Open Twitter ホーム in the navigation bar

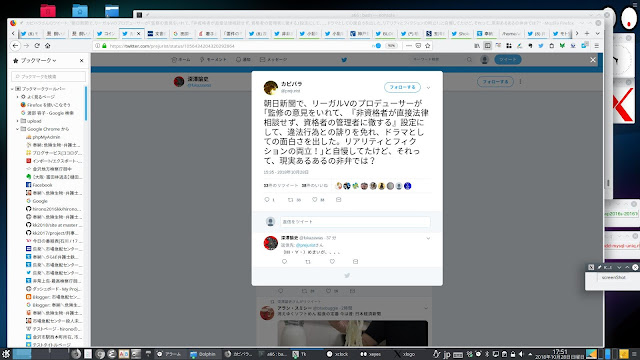[181, 60]
